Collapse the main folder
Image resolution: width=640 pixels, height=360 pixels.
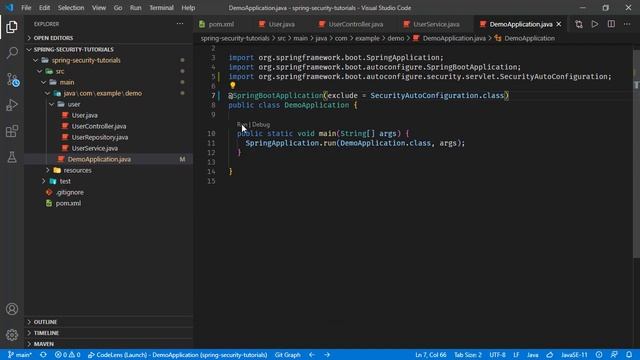point(44,82)
